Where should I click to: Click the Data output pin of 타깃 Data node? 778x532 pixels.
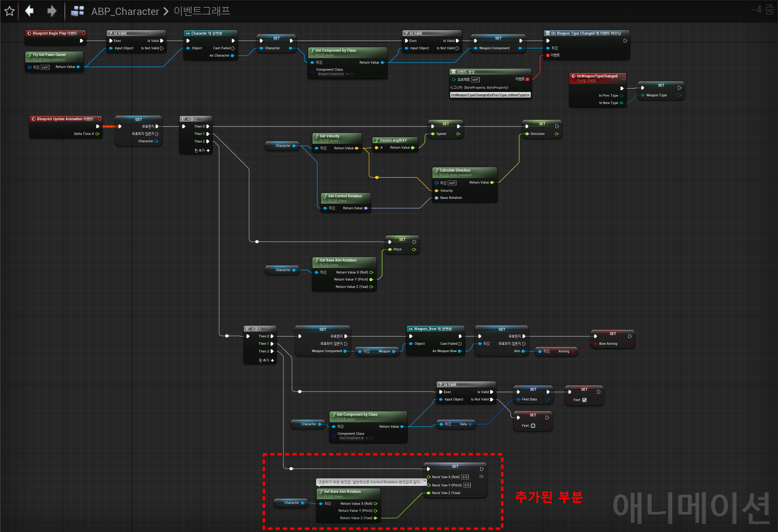470,424
